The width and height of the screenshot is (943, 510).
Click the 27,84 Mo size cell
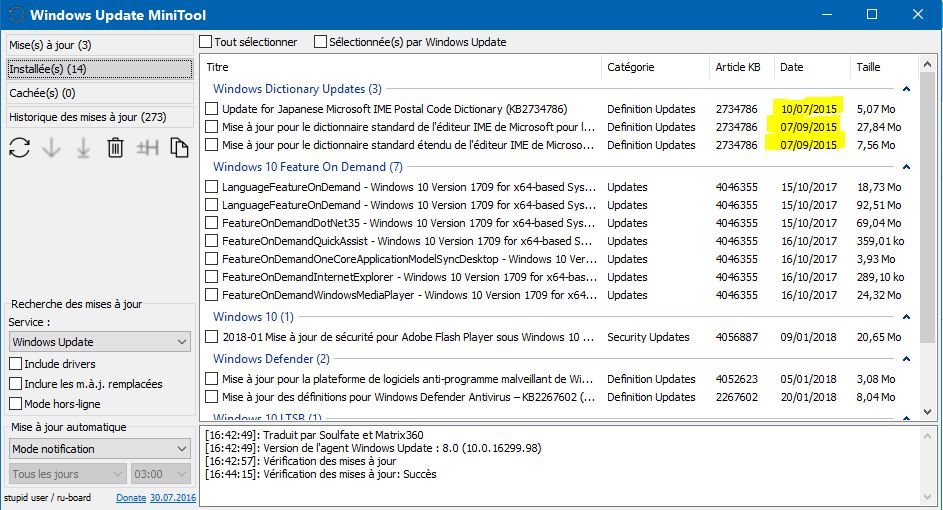pos(879,127)
